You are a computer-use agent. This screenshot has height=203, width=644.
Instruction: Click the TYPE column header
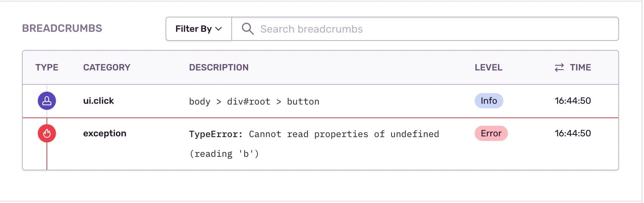pos(47,67)
